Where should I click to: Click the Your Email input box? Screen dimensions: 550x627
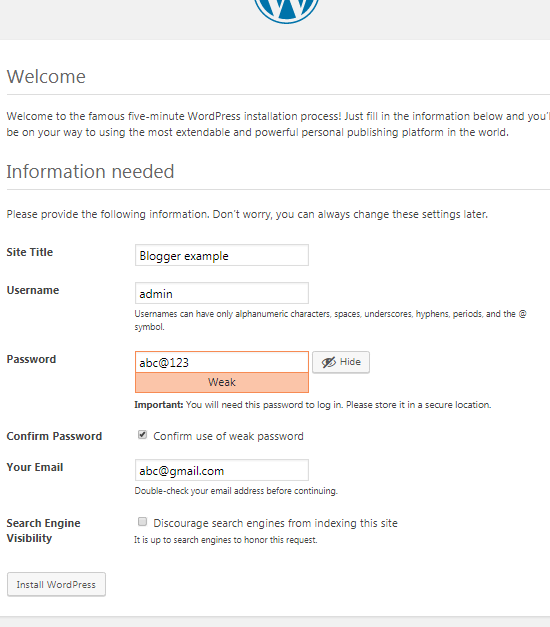click(x=222, y=470)
